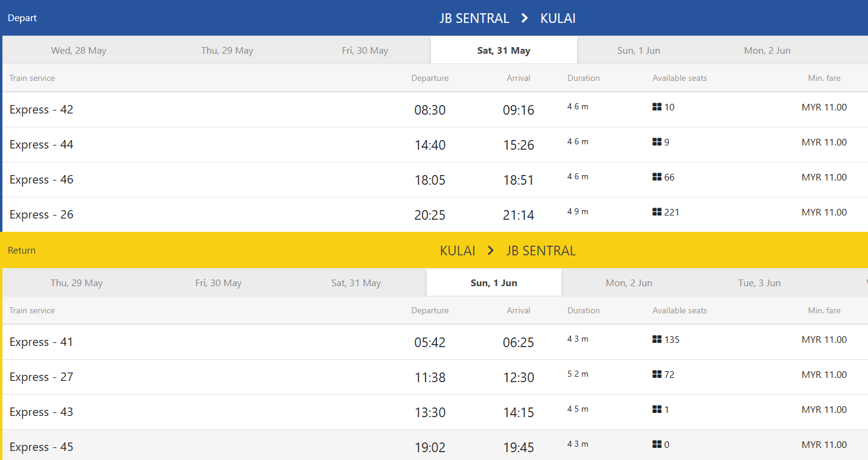Select Express - 41 return train

point(42,342)
